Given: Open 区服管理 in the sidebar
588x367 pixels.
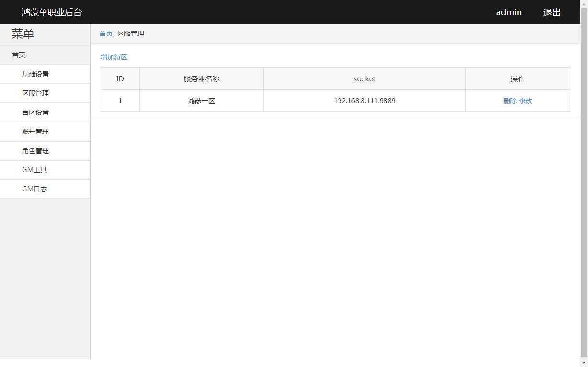Looking at the screenshot, I should 34,93.
